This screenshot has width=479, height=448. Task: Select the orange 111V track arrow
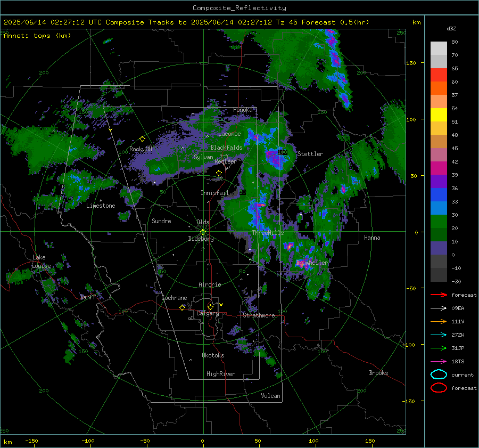pyautogui.click(x=439, y=321)
